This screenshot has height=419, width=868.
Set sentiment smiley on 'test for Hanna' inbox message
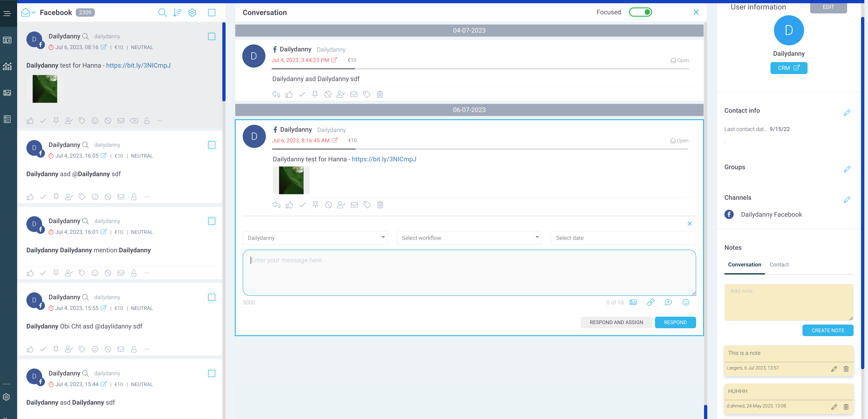coord(95,121)
